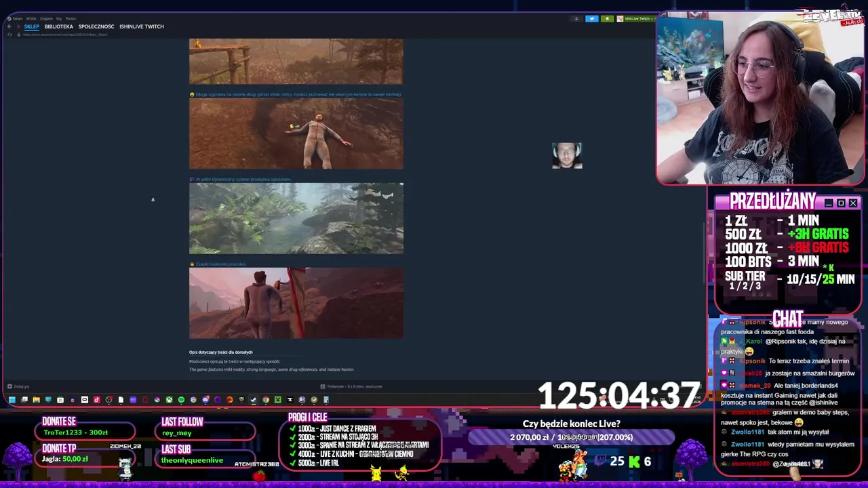Open the Gry menu
Viewport: 868px width, 488px height.
pos(59,19)
